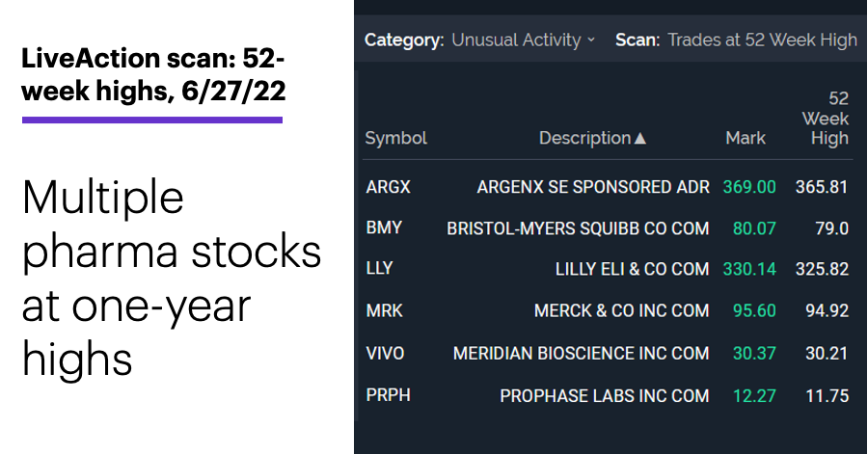Sort by the Description column header
The image size is (868, 454).
pos(584,138)
